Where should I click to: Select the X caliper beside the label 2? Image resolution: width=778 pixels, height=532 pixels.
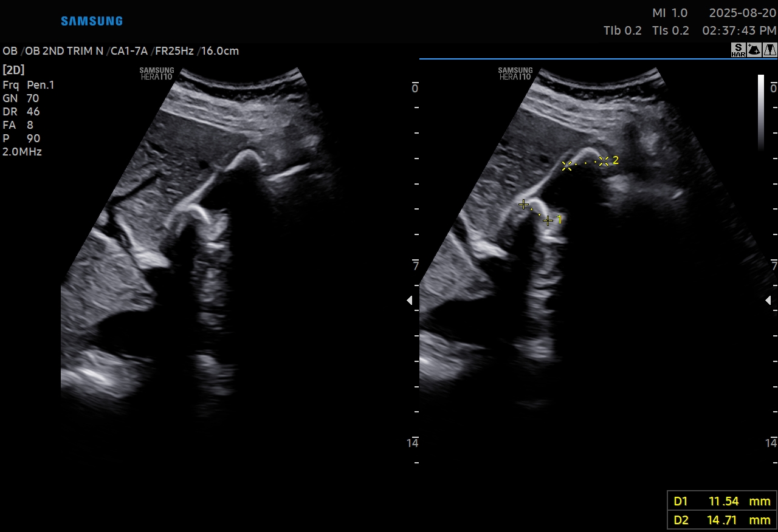click(x=604, y=161)
